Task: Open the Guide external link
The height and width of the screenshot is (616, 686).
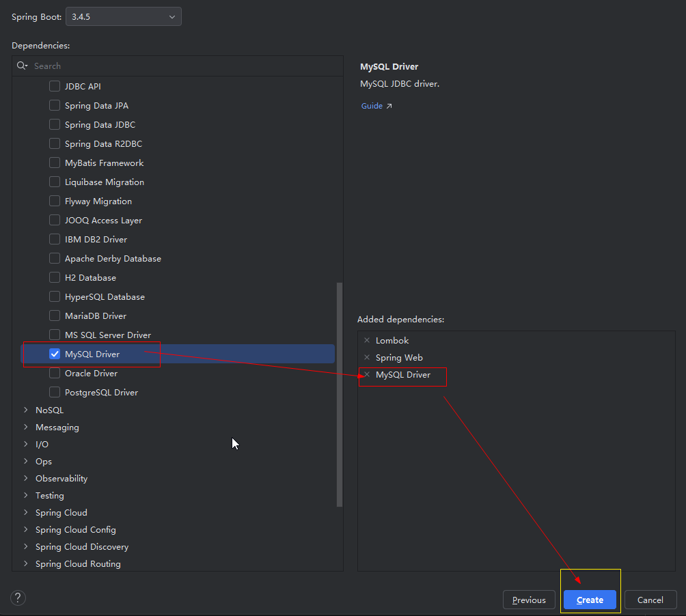Action: tap(376, 106)
